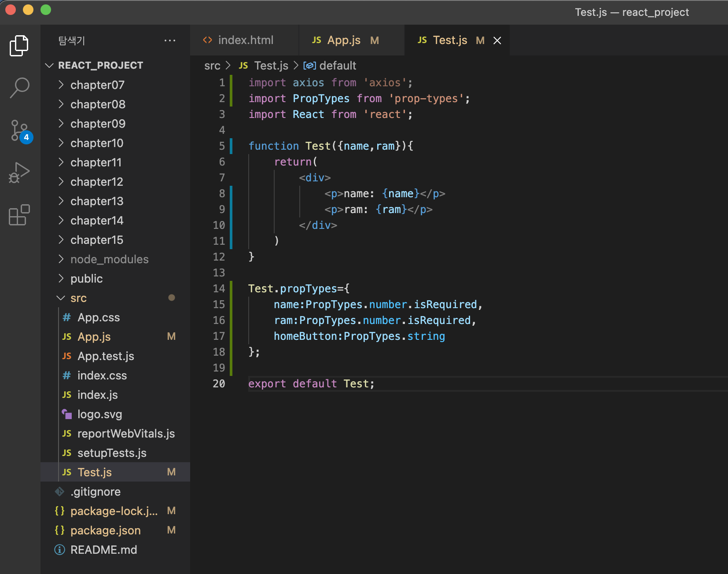Switch to the index.html tab
Viewport: 728px width, 574px height.
(245, 40)
